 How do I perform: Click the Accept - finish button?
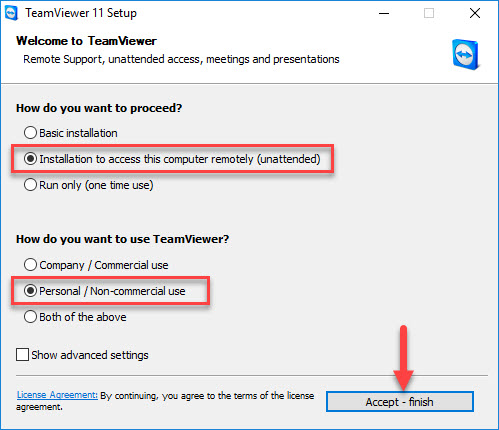point(400,402)
